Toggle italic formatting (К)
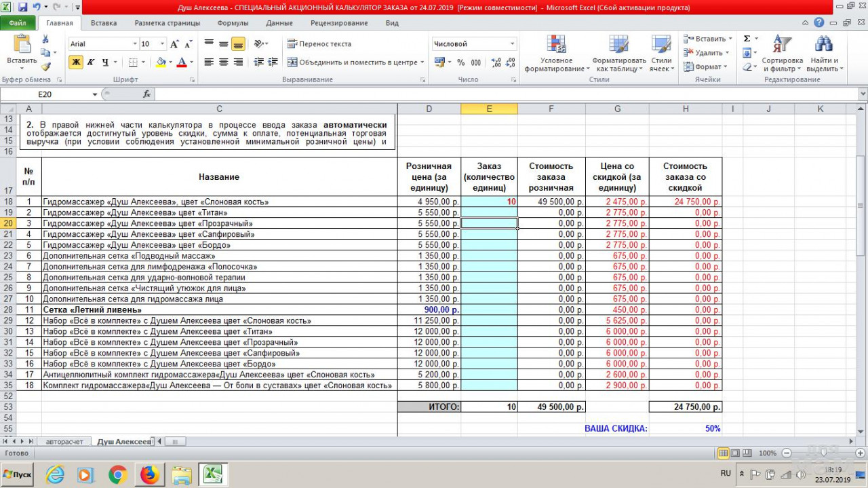 (90, 62)
